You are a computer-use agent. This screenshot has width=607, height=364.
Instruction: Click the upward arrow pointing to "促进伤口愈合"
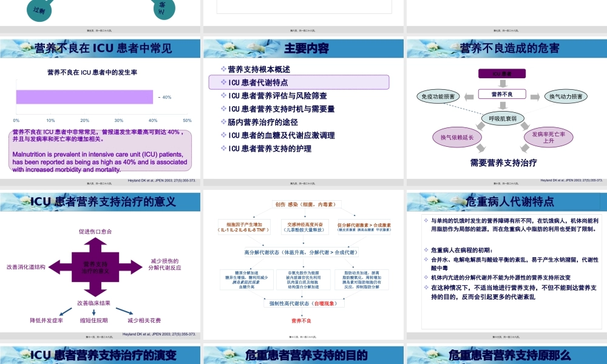[94, 241]
